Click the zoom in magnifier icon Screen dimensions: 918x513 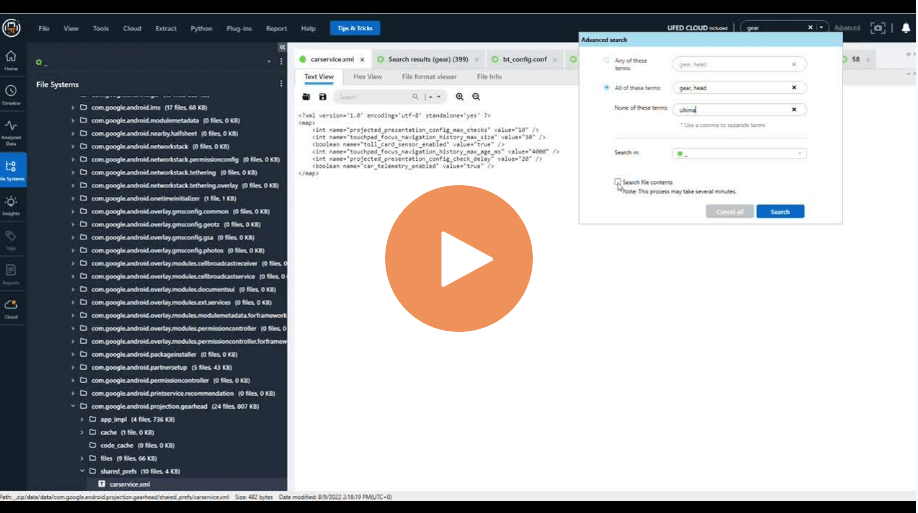tap(460, 97)
